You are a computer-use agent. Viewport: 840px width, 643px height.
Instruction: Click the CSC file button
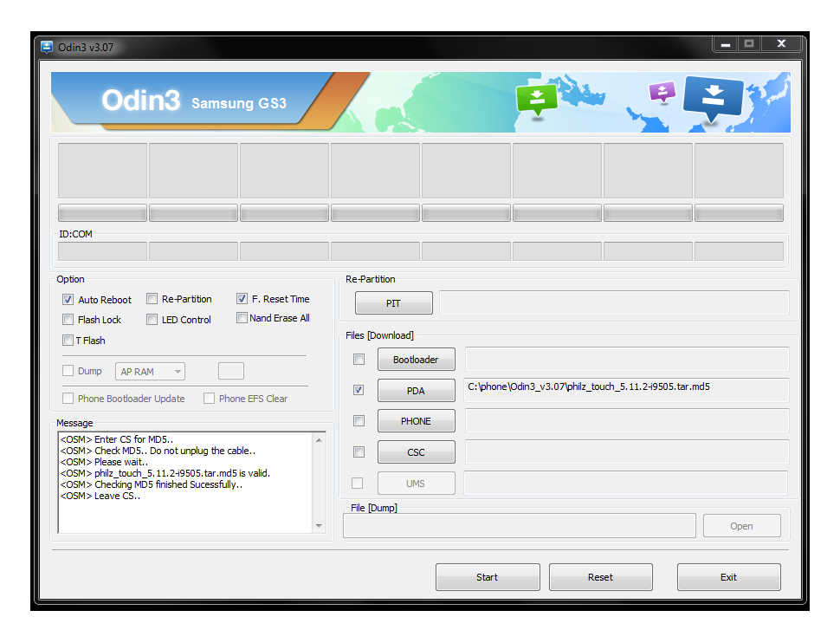pos(417,452)
